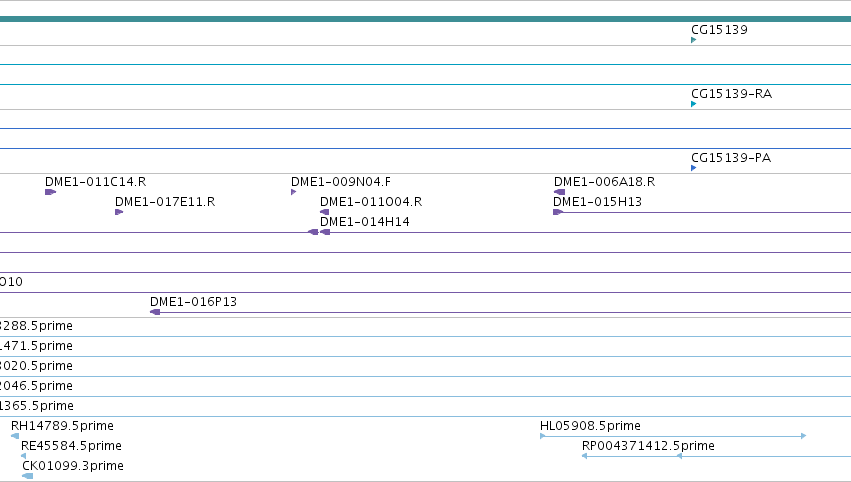Viewport: 851px width, 482px height.
Task: Click the RE45584.5prime EST label
Action: coord(71,446)
